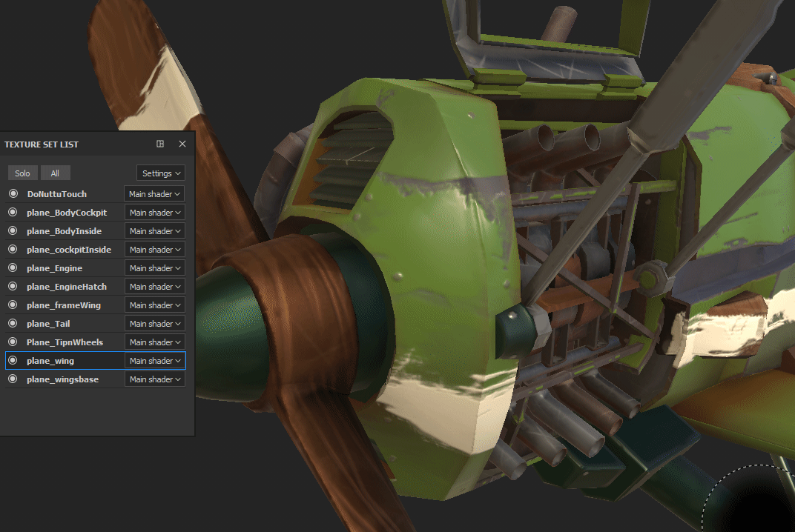Select the plane_wing texture set name
The image size is (795, 532).
tap(50, 361)
